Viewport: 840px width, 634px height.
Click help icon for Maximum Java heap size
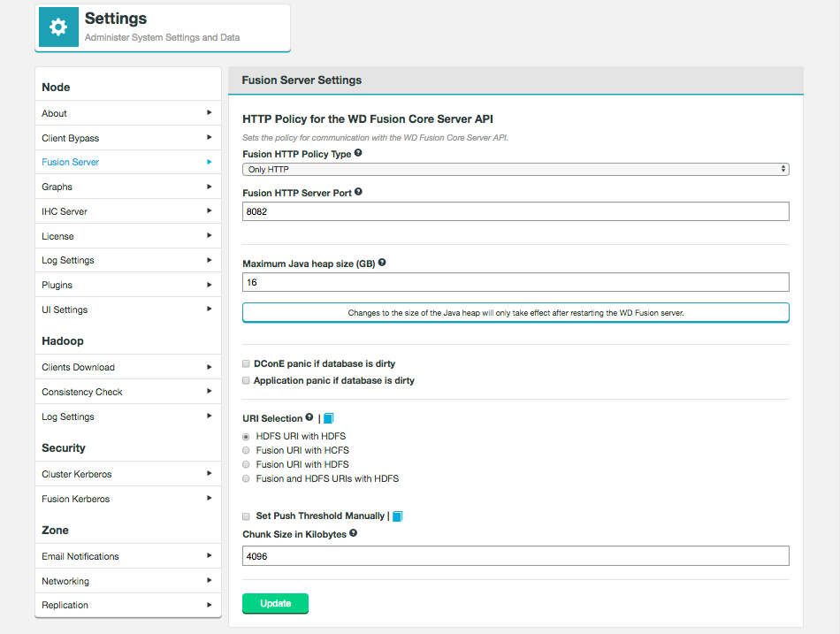(x=382, y=262)
